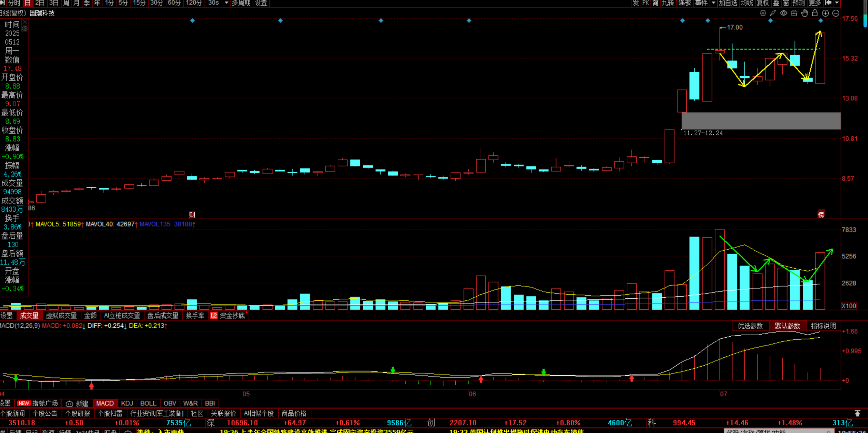Open 指标广场 with NEW badge
The height and width of the screenshot is (433, 868).
pyautogui.click(x=38, y=403)
